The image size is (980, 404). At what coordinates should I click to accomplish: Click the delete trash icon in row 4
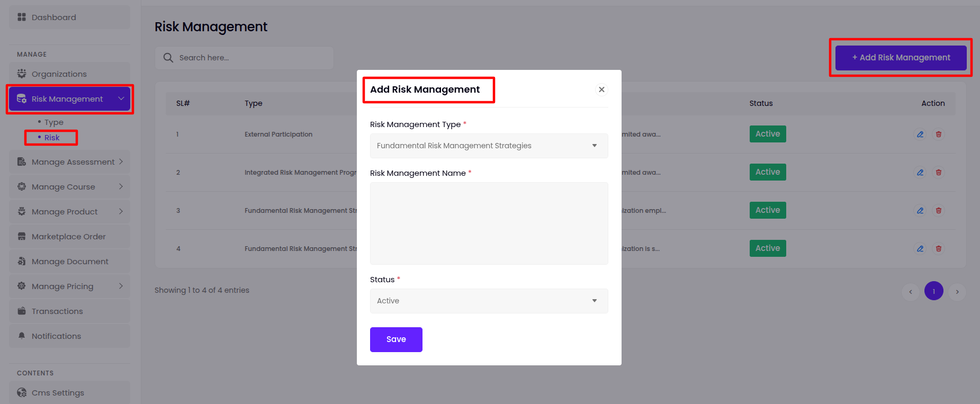point(939,249)
